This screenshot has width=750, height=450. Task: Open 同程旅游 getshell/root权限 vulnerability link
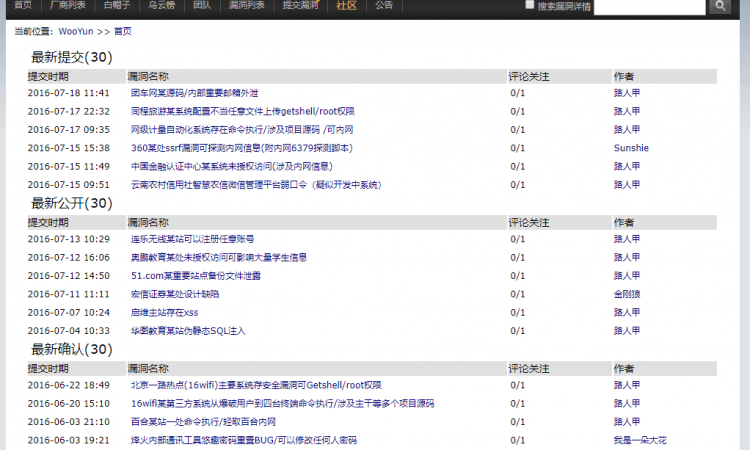pyautogui.click(x=243, y=111)
